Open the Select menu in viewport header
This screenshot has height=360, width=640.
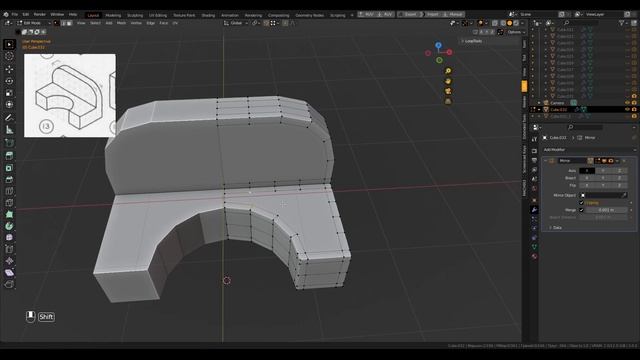pyautogui.click(x=95, y=23)
